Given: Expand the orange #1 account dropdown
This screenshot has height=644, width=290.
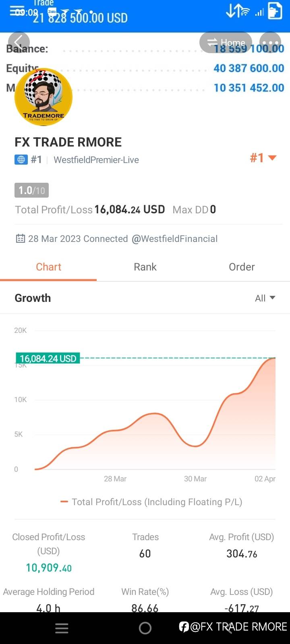Looking at the screenshot, I should point(263,158).
